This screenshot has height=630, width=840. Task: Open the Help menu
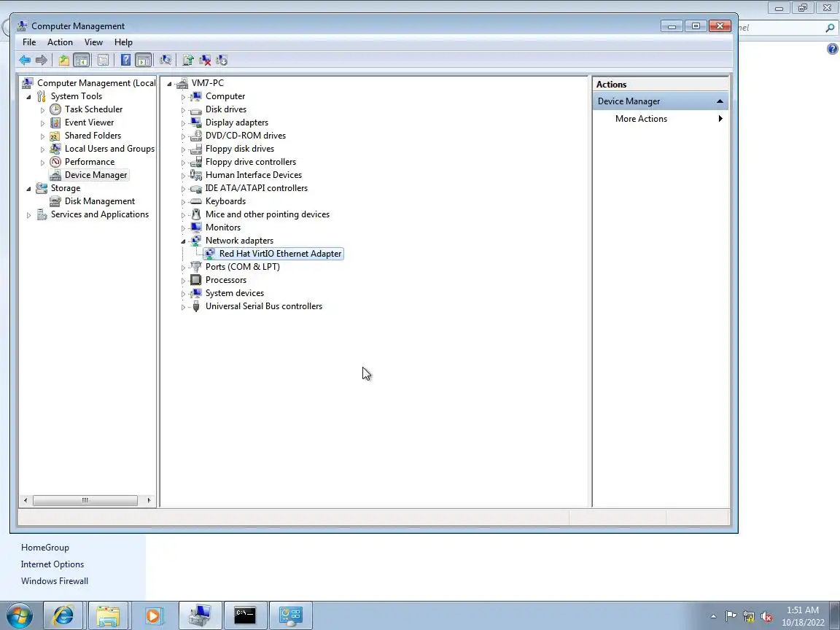click(123, 42)
